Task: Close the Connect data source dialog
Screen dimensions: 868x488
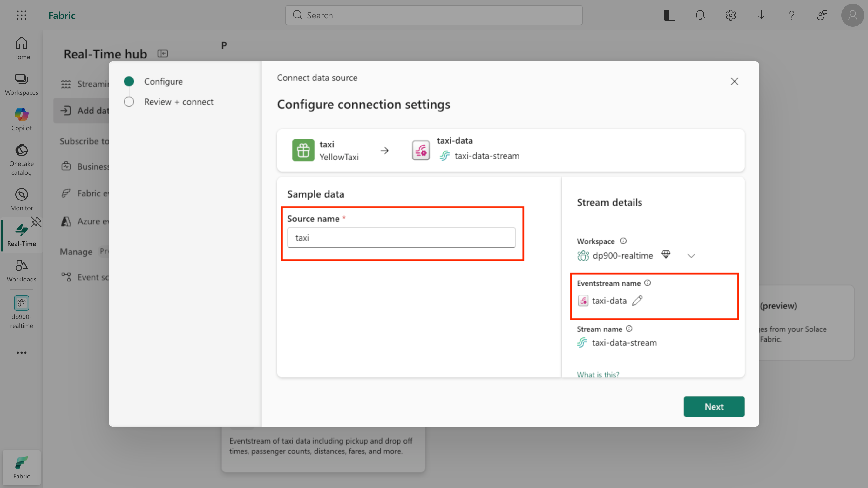Action: [734, 81]
